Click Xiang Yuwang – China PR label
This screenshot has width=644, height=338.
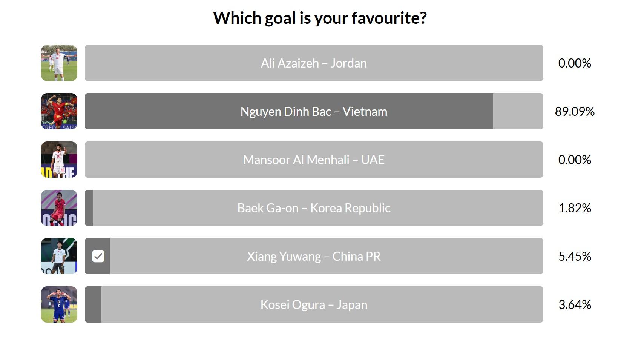click(314, 256)
